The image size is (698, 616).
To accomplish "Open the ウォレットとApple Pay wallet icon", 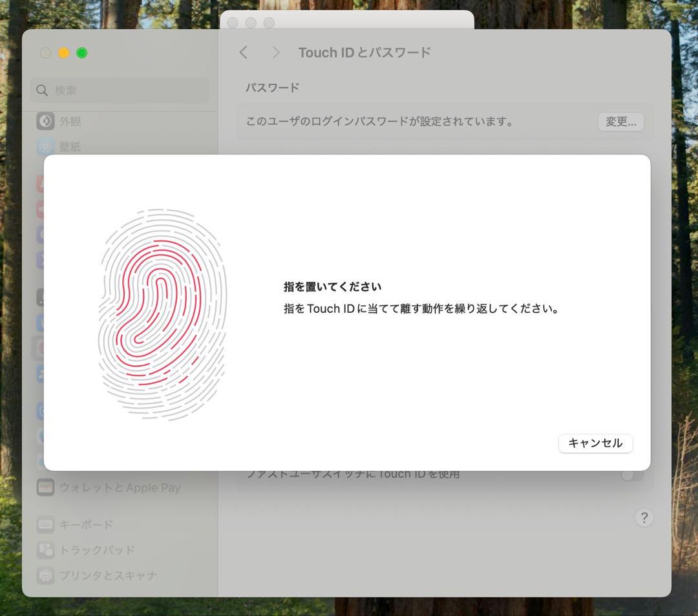I will tap(45, 487).
